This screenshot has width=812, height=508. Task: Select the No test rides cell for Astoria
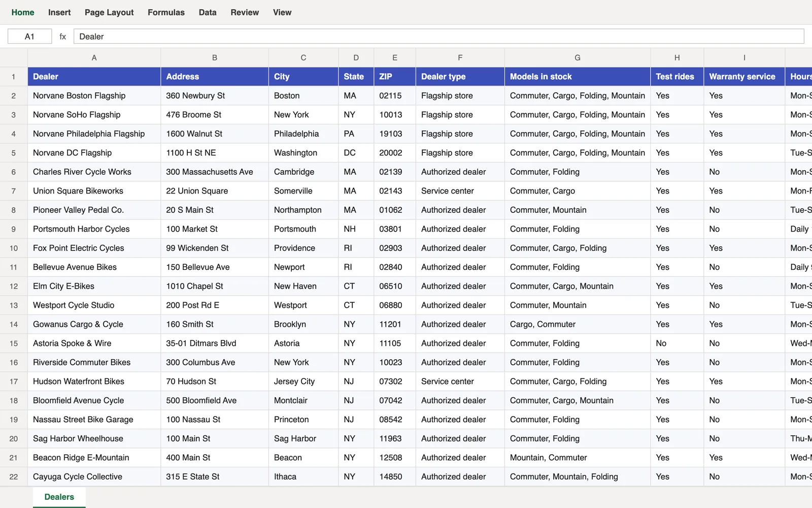click(x=677, y=343)
